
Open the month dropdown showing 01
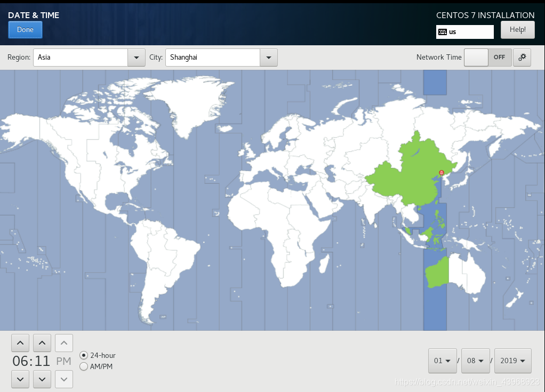point(443,361)
